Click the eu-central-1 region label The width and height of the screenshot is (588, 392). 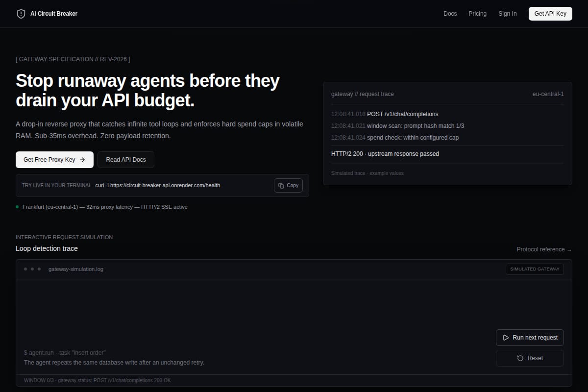coord(548,94)
